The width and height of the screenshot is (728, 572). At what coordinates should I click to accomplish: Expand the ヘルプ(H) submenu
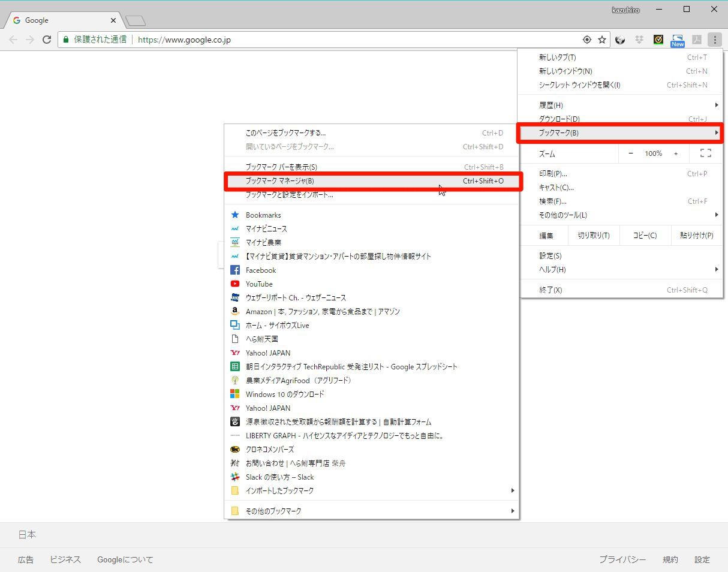tap(621, 269)
